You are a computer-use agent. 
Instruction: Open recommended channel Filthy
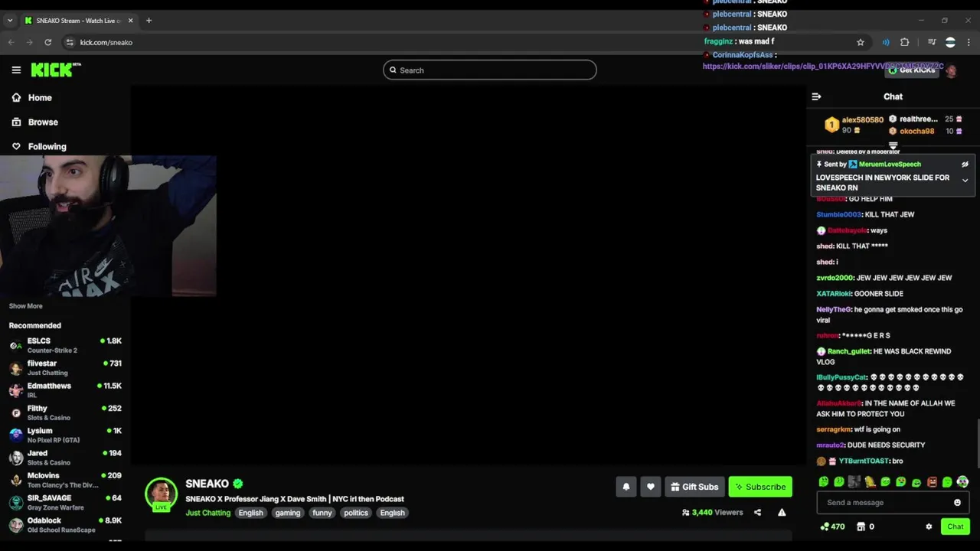pos(65,412)
